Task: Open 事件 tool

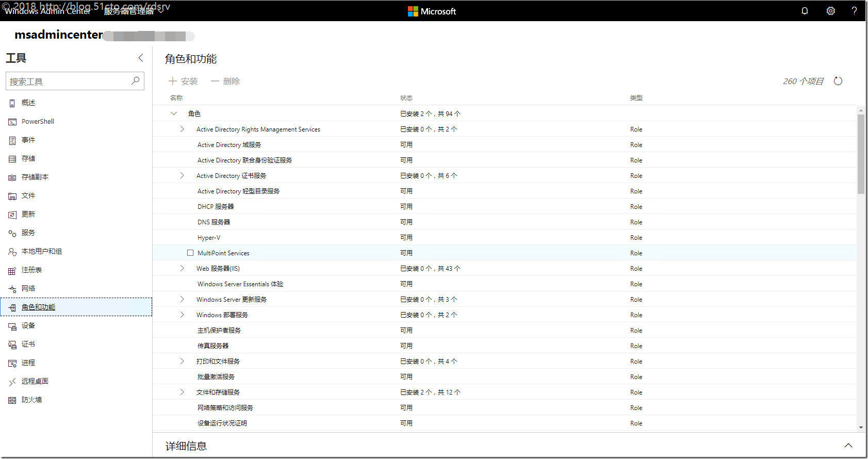Action: [x=76, y=140]
